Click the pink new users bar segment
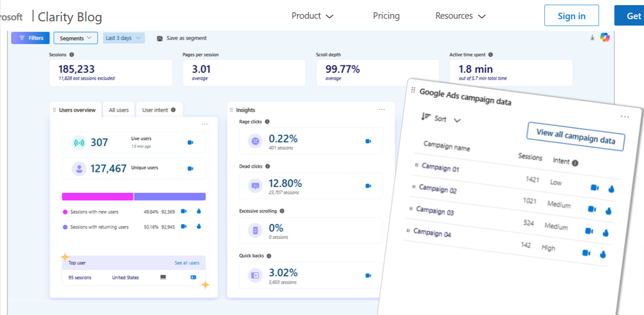 click(x=98, y=197)
